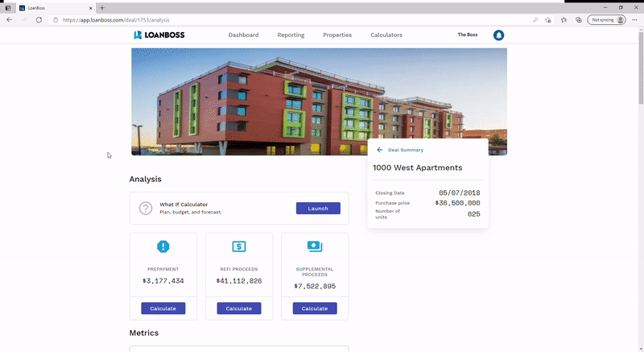
Task: Click the $41,112,826 refi proceeds value
Action: click(239, 281)
